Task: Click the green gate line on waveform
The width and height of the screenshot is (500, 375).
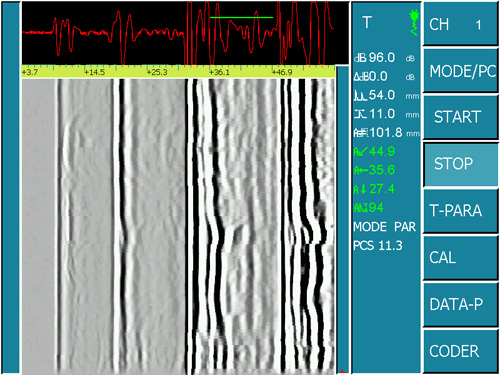Action: [241, 17]
